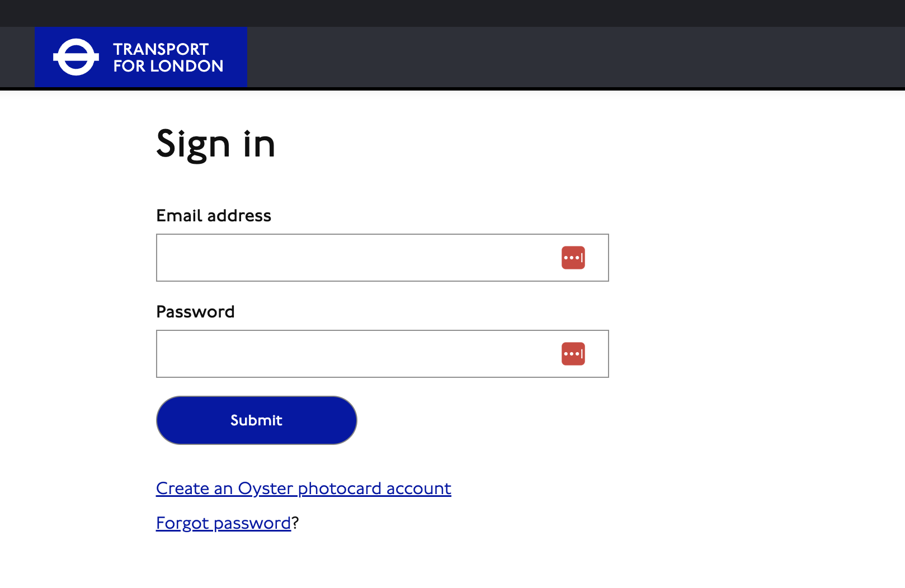Open Create an Oyster photocard account link

pyautogui.click(x=303, y=488)
